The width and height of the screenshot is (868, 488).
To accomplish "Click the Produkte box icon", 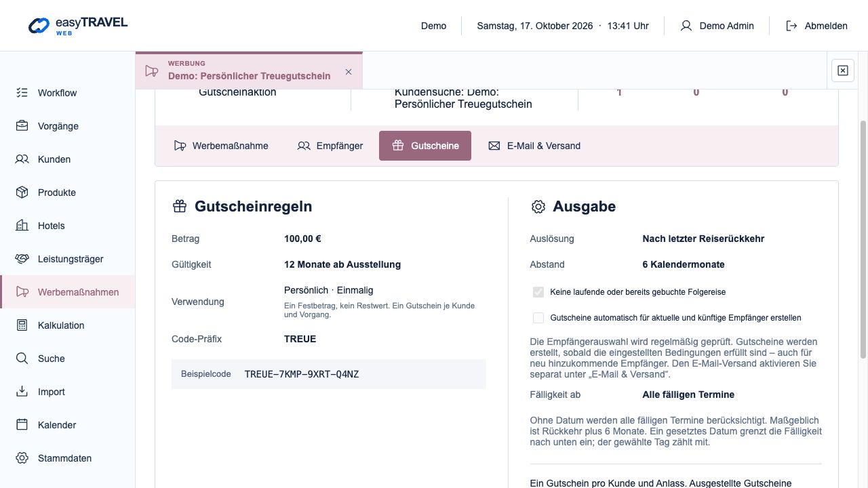I will (x=22, y=192).
